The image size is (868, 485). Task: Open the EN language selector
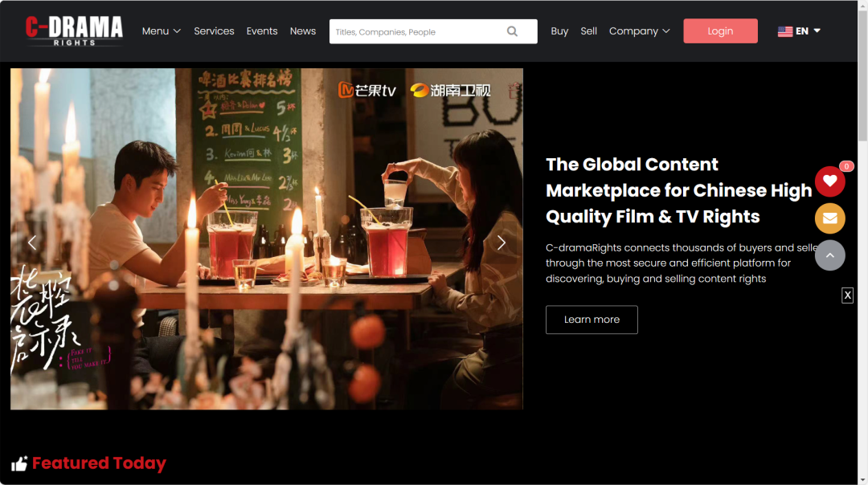click(808, 31)
